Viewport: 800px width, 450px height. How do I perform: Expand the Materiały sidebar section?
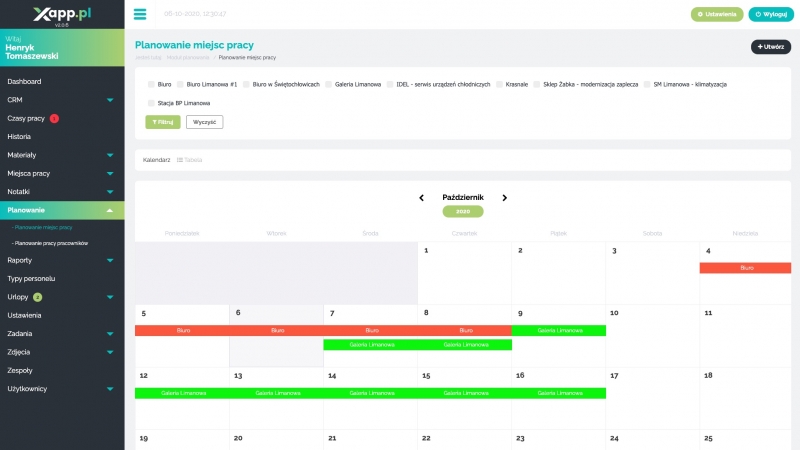coord(62,155)
